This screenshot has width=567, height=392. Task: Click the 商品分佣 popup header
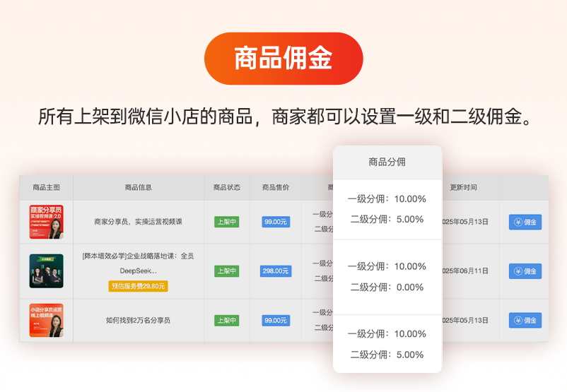click(387, 162)
